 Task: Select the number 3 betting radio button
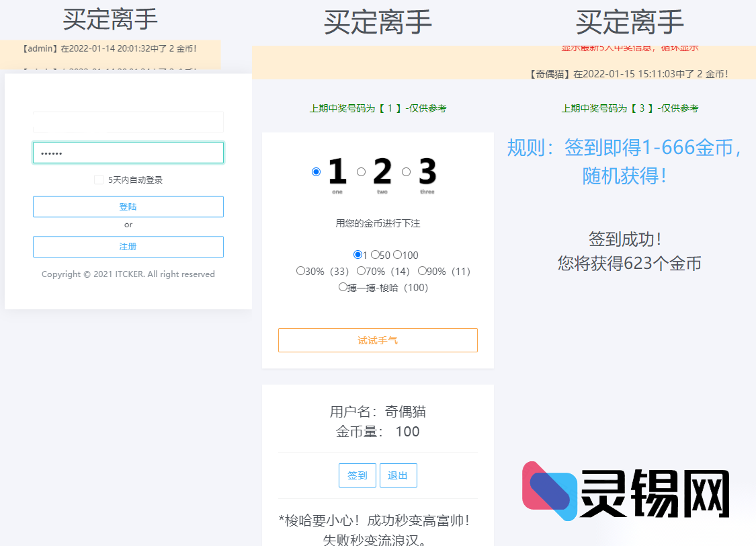405,171
